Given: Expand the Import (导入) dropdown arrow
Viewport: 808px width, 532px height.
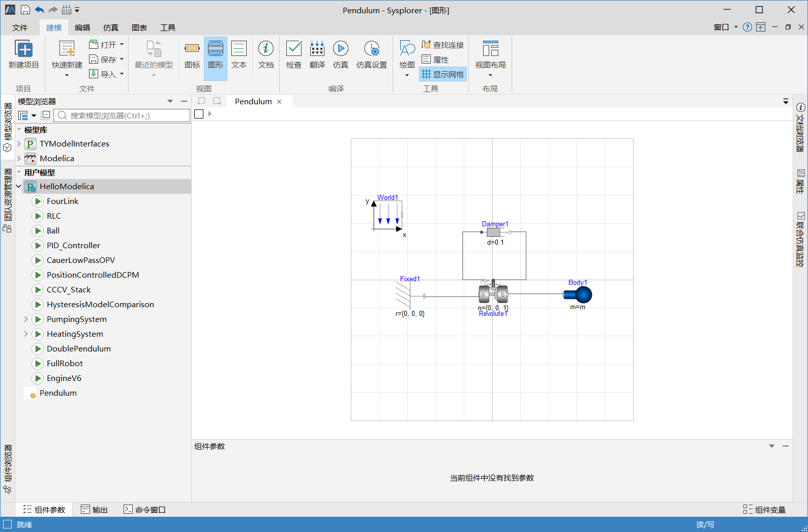Looking at the screenshot, I should pyautogui.click(x=122, y=74).
